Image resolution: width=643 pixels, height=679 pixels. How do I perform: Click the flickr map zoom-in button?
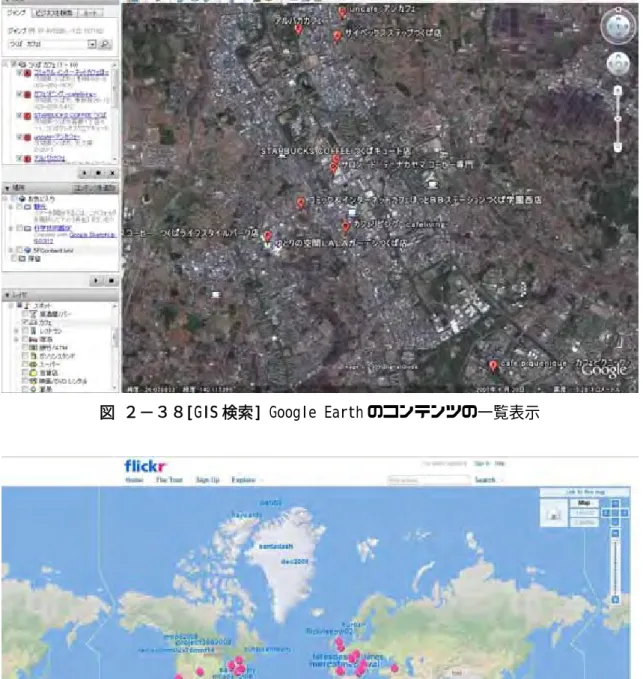point(615,533)
